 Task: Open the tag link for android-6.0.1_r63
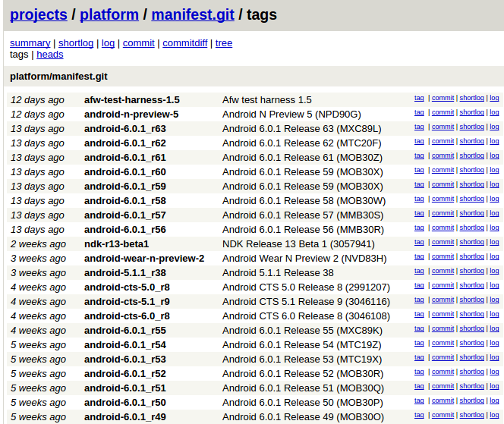point(419,127)
